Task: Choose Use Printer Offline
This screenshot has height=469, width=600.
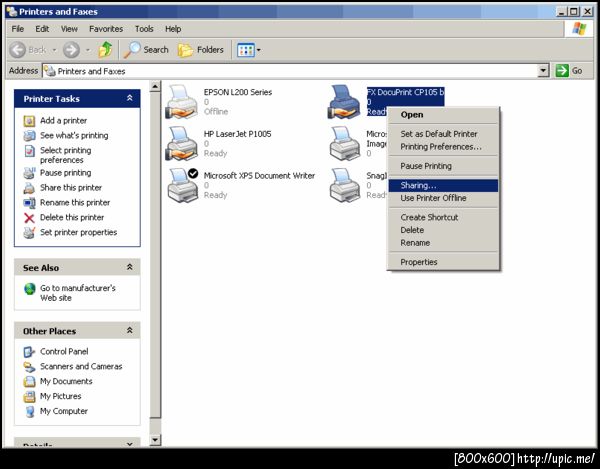Action: [443, 198]
